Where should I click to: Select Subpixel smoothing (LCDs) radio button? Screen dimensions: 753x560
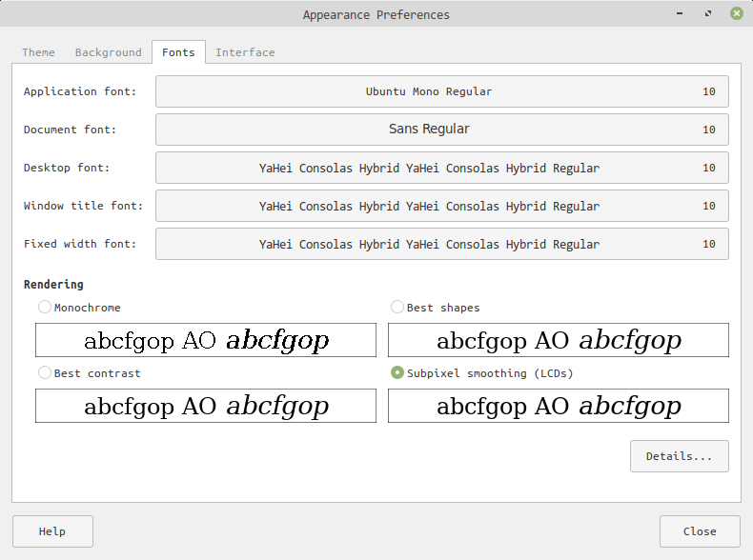(x=397, y=373)
